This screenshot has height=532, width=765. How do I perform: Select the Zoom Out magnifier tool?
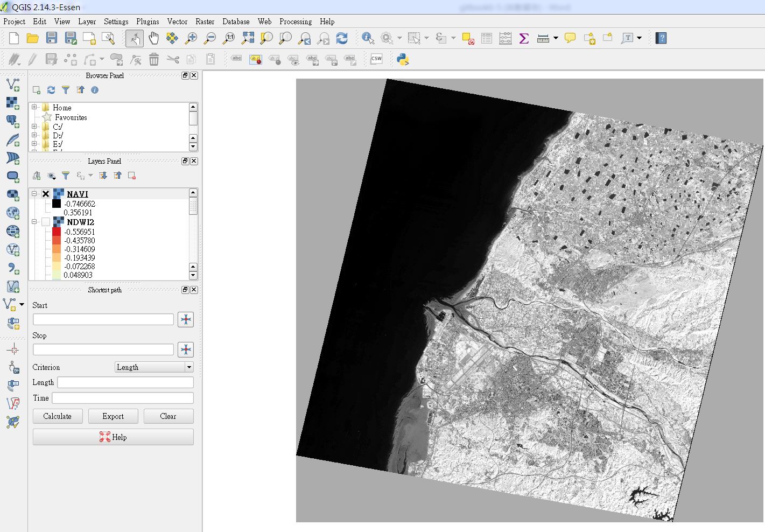tap(210, 38)
